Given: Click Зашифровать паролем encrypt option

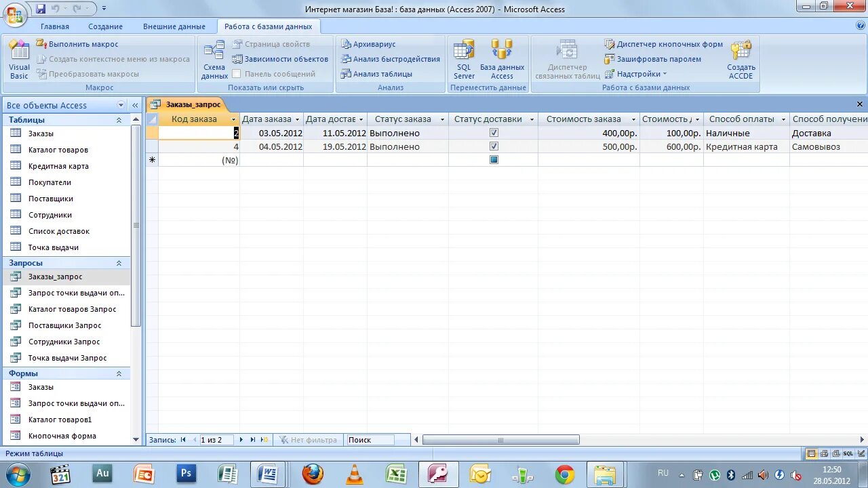Looking at the screenshot, I should (x=652, y=59).
